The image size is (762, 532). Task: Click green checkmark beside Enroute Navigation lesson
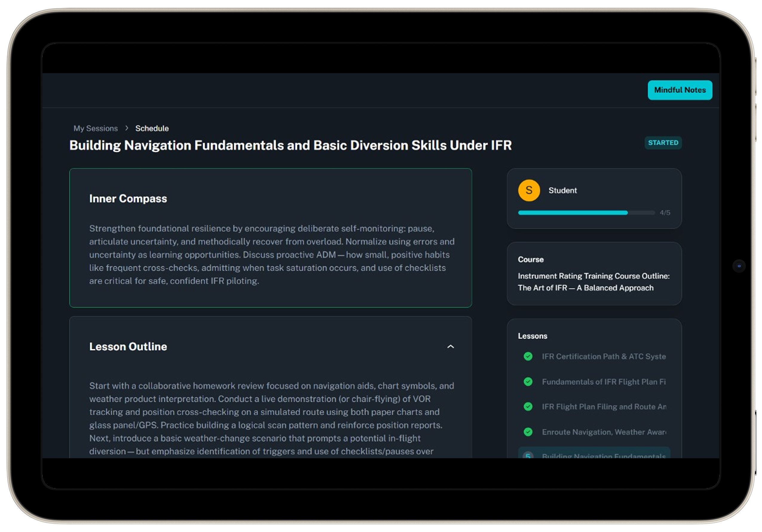point(528,432)
